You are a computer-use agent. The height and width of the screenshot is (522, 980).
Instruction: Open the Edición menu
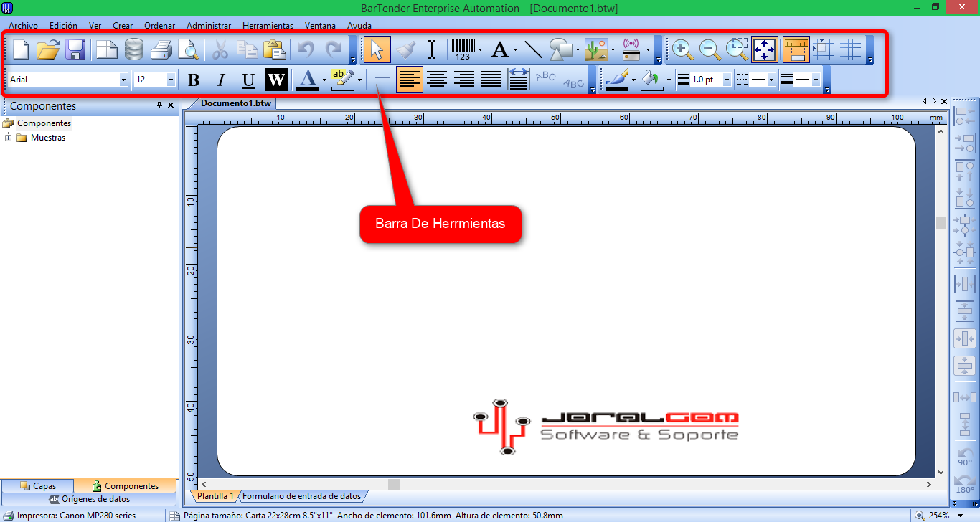pos(63,25)
